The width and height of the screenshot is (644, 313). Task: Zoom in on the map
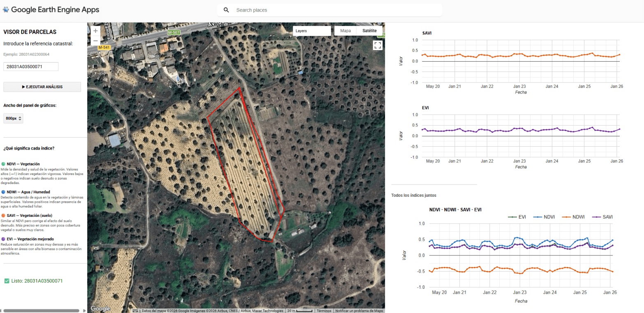coord(95,31)
